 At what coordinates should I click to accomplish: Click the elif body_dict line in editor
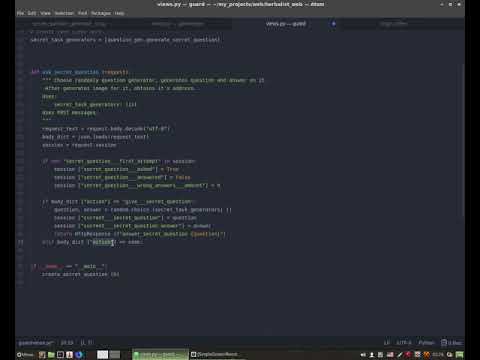[x=92, y=242]
